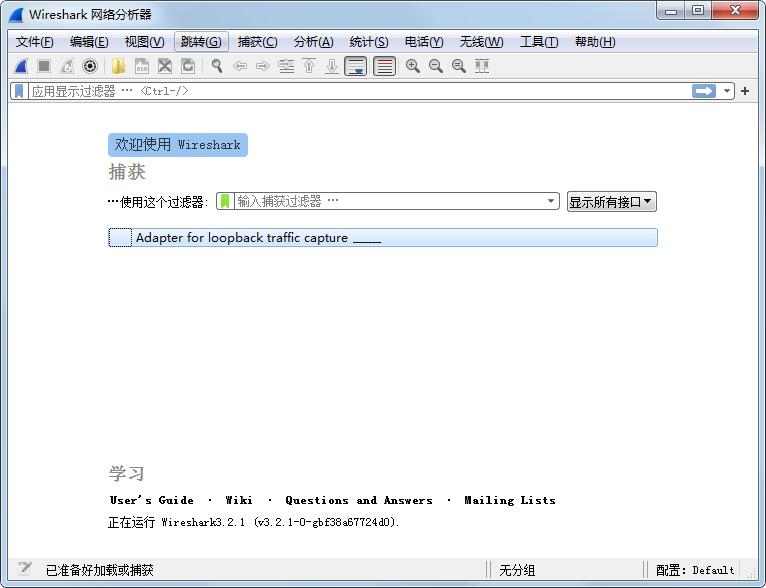Open capture options gear icon
This screenshot has height=588, width=766.
click(x=90, y=66)
